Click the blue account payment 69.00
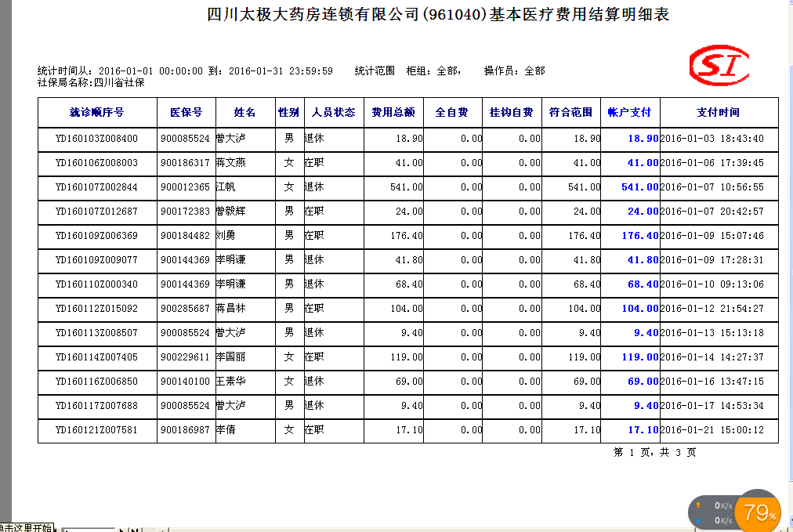The width and height of the screenshot is (793, 532). (x=643, y=382)
